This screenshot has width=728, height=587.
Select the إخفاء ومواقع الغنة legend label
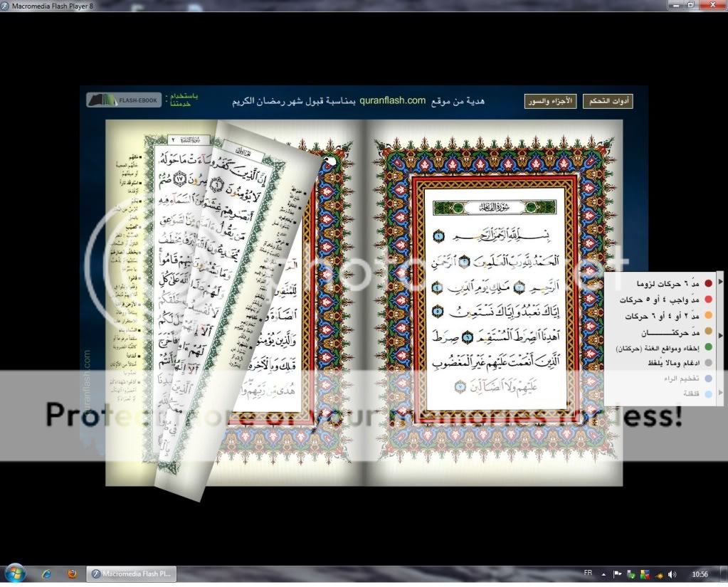click(x=658, y=348)
